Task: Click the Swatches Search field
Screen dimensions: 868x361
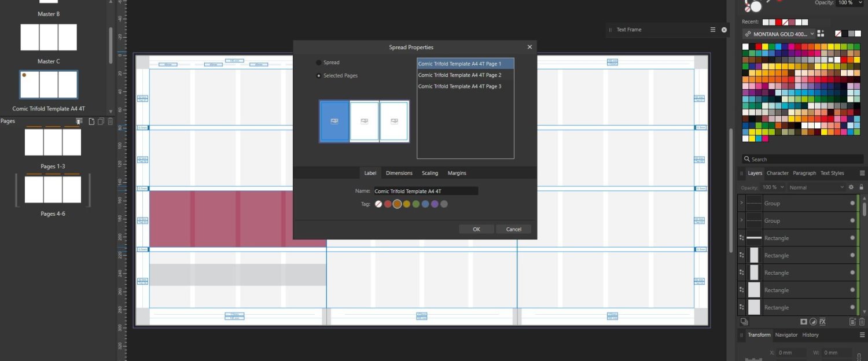Action: pyautogui.click(x=803, y=159)
